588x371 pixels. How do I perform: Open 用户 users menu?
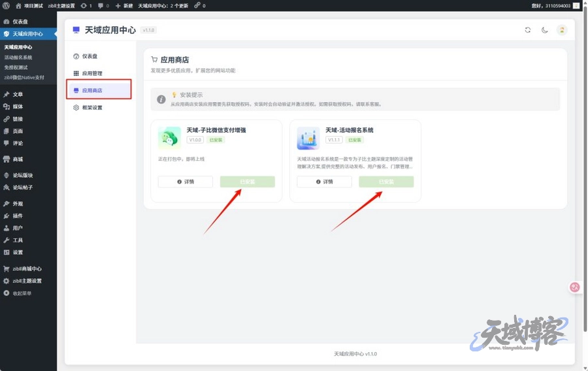pos(28,228)
